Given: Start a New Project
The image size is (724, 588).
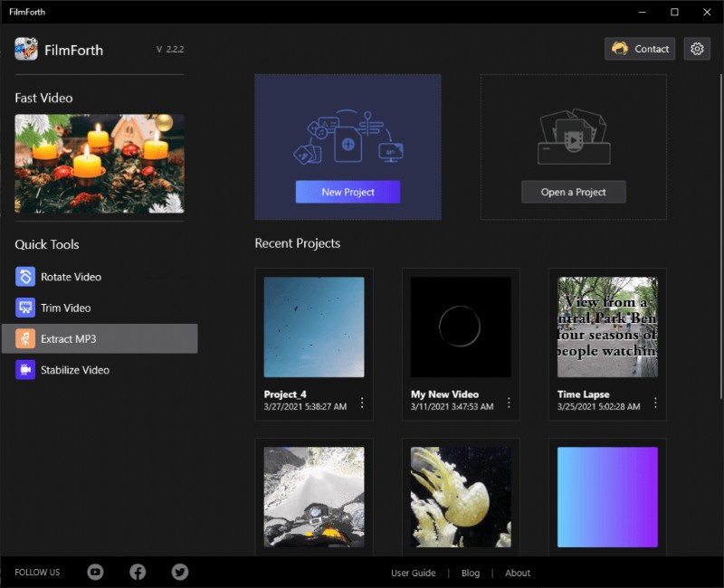Looking at the screenshot, I should [348, 192].
